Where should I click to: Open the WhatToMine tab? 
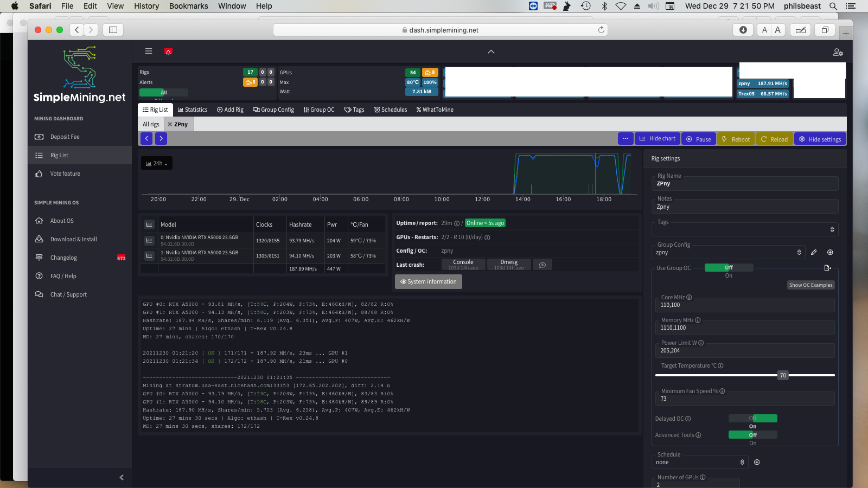coord(435,110)
